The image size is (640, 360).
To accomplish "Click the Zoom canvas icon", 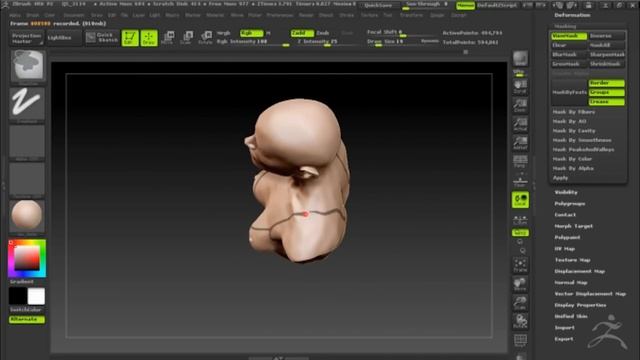I will pos(520,105).
